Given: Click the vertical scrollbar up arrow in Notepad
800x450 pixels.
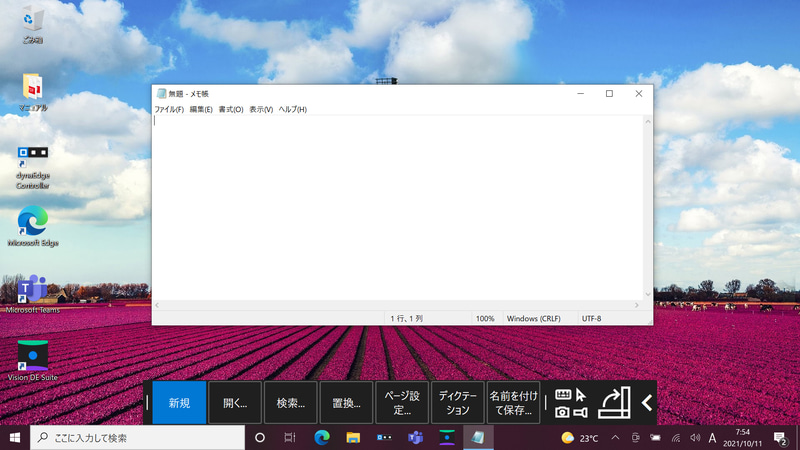Looking at the screenshot, I should pos(648,121).
